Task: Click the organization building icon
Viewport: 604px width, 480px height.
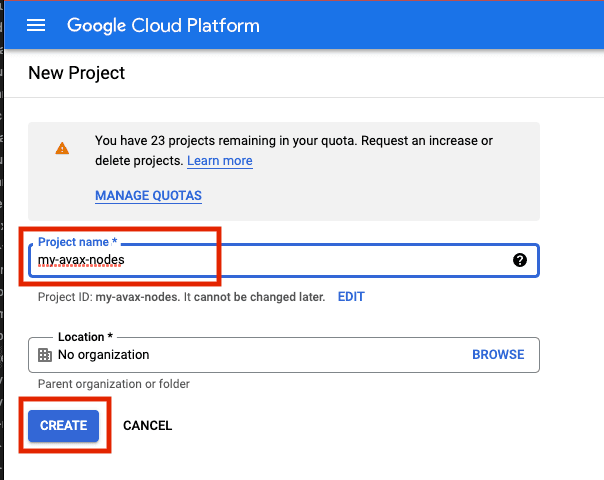Action: [x=44, y=355]
